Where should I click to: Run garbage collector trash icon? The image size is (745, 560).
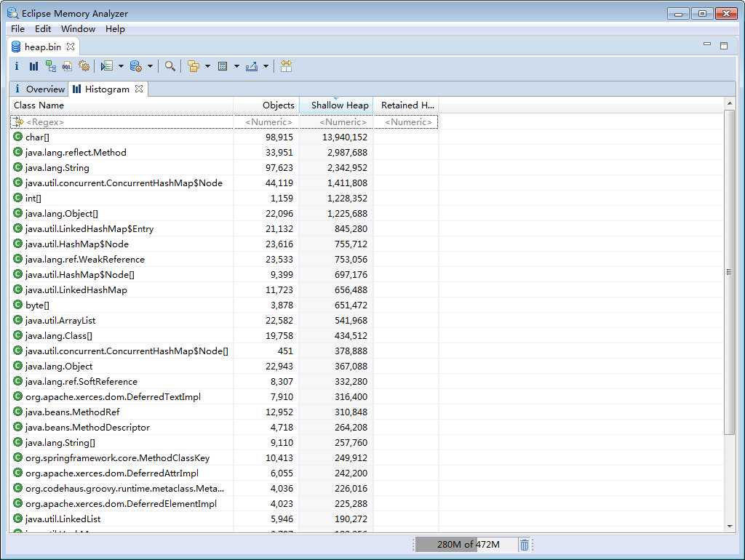tap(524, 545)
